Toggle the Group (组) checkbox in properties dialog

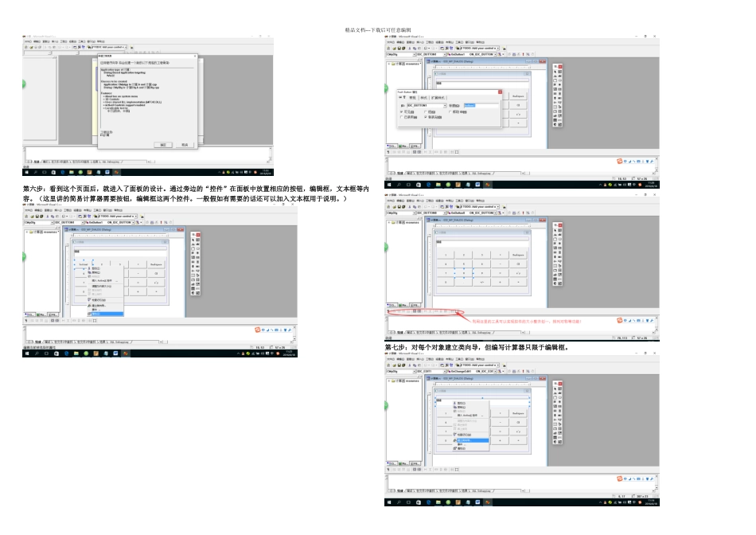(x=425, y=112)
